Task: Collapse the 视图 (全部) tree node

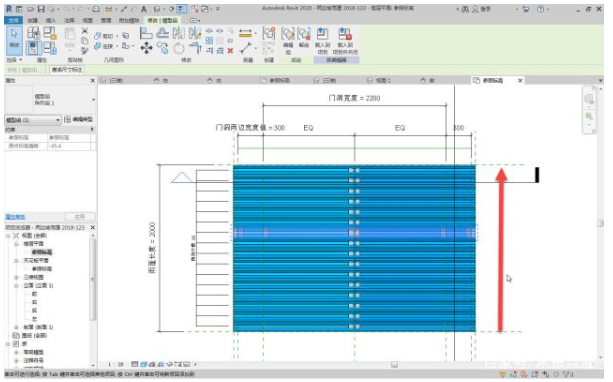Action: [x=8, y=236]
